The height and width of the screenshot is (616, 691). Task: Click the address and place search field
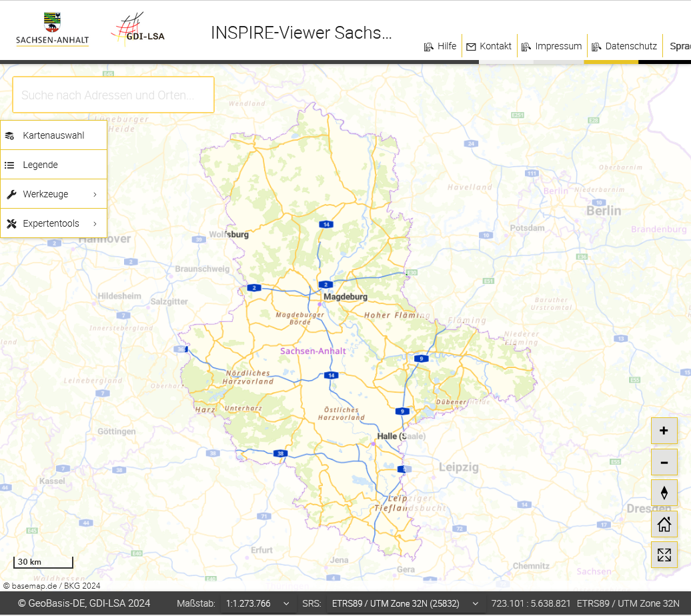113,95
